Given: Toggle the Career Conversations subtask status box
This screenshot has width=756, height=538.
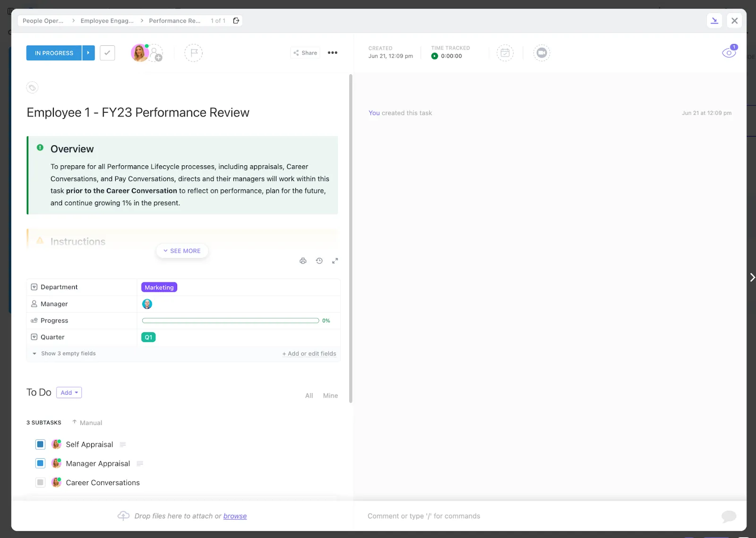Looking at the screenshot, I should point(40,483).
